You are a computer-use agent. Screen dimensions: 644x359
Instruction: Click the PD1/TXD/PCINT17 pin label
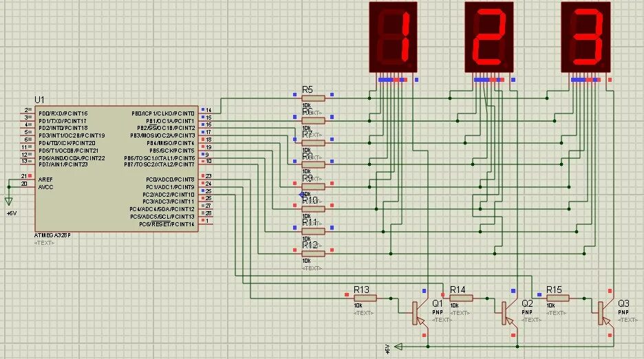tap(63, 121)
